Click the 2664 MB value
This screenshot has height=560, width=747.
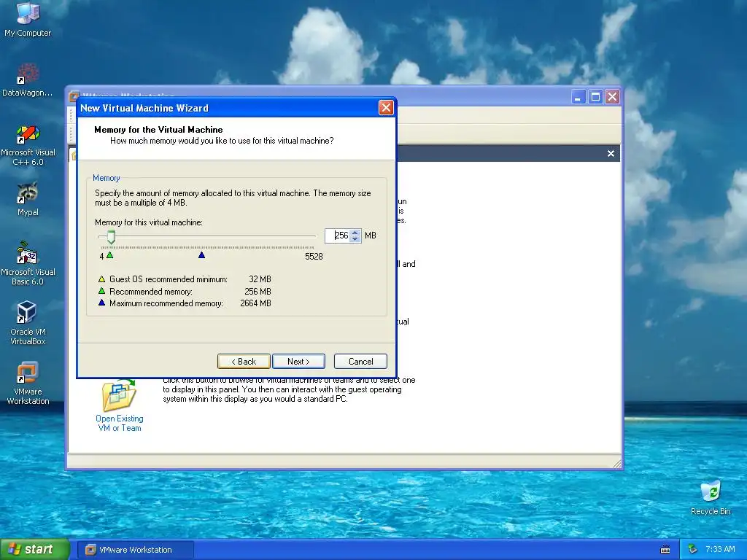point(256,303)
